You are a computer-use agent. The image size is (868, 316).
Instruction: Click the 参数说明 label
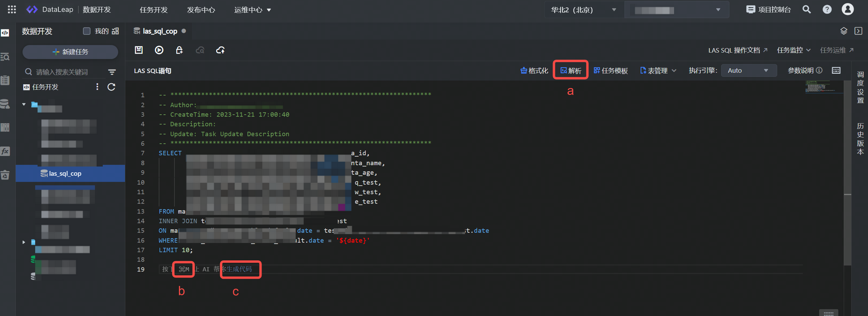[800, 70]
